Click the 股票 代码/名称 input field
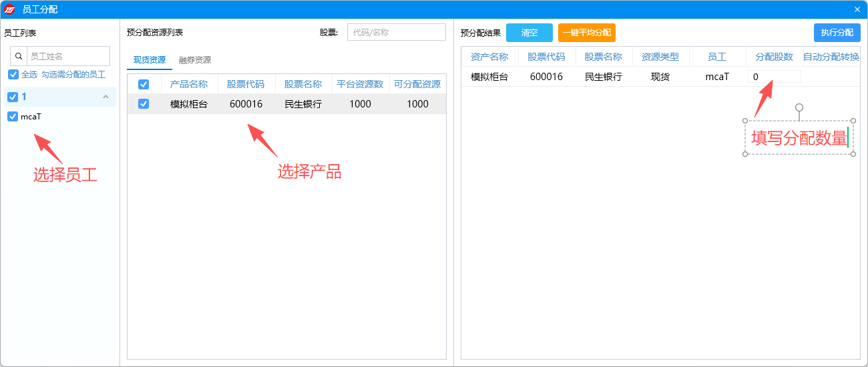This screenshot has width=868, height=367. (396, 32)
